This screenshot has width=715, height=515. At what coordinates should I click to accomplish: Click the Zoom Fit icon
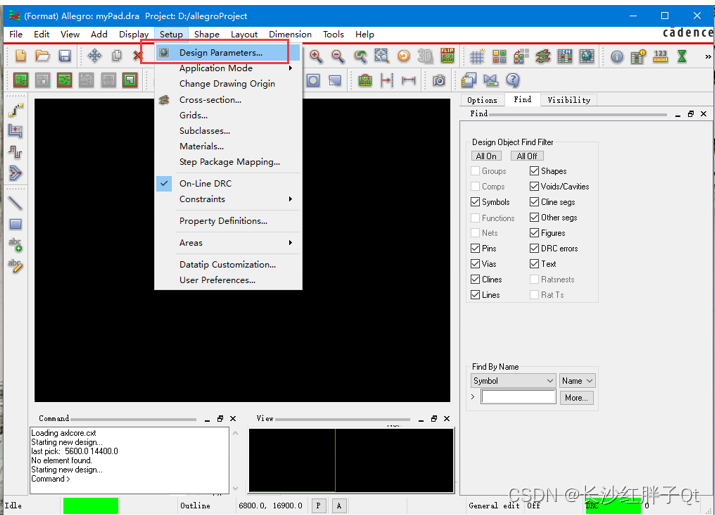point(382,56)
